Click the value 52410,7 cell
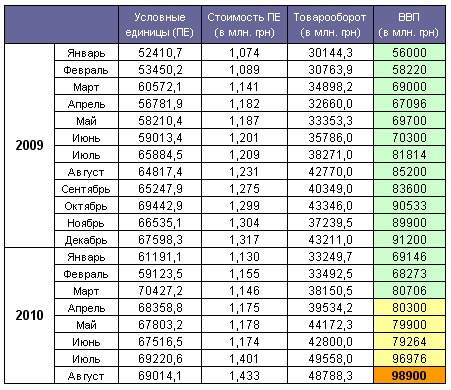 pyautogui.click(x=160, y=52)
